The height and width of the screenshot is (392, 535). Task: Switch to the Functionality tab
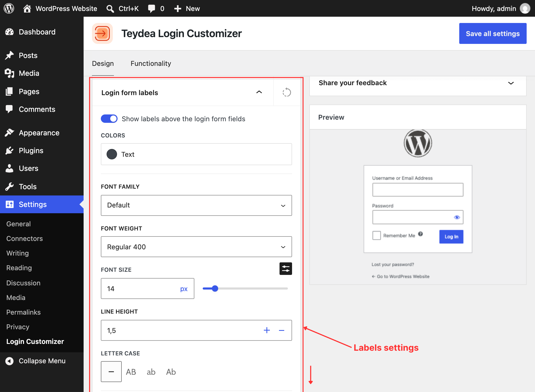[151, 64]
